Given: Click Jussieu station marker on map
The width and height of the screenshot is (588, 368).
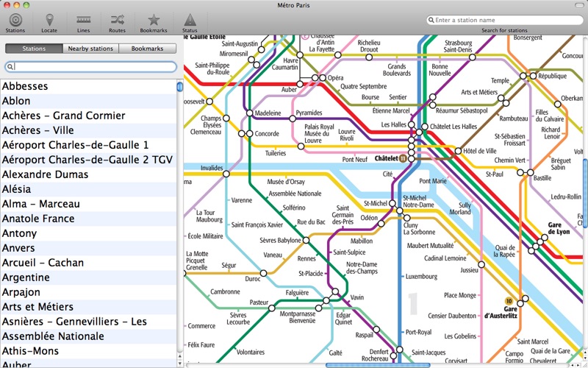Looking at the screenshot, I should tap(481, 265).
